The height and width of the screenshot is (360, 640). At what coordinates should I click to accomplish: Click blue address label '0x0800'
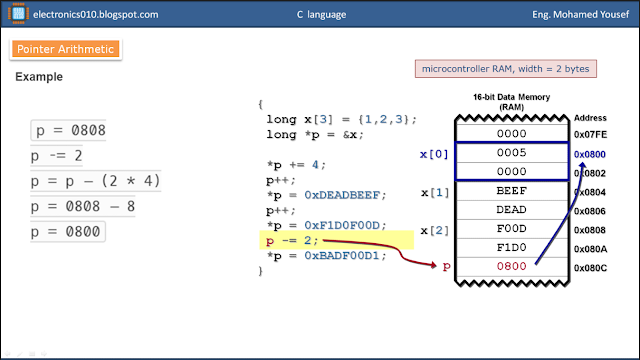pyautogui.click(x=590, y=154)
